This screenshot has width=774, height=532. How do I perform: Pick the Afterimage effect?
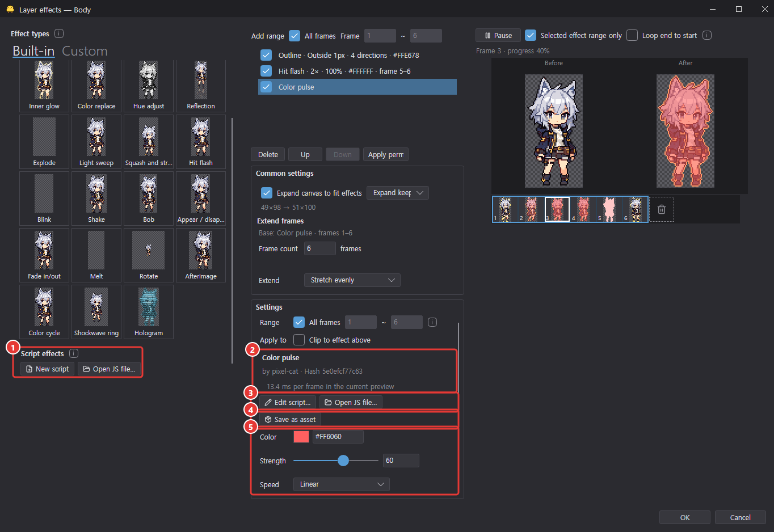201,255
